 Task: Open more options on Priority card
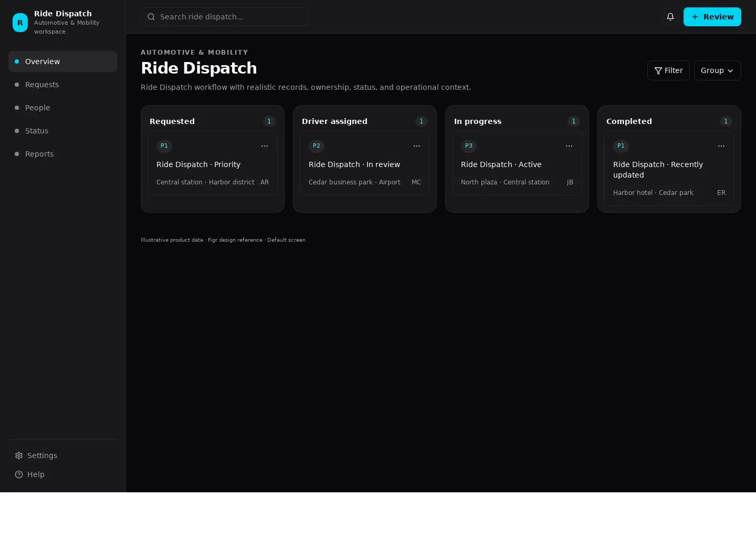265,146
